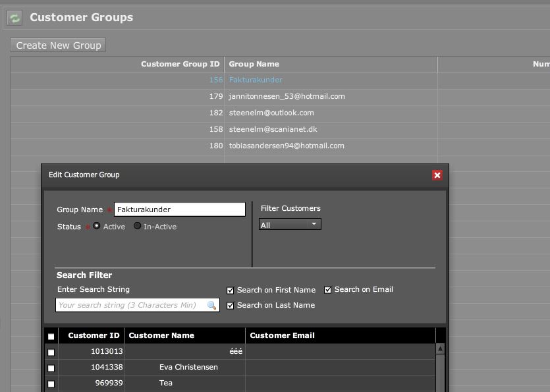Screen dimensions: 550x392
Task: Toggle Search on First Name checkbox
Action: pos(230,291)
